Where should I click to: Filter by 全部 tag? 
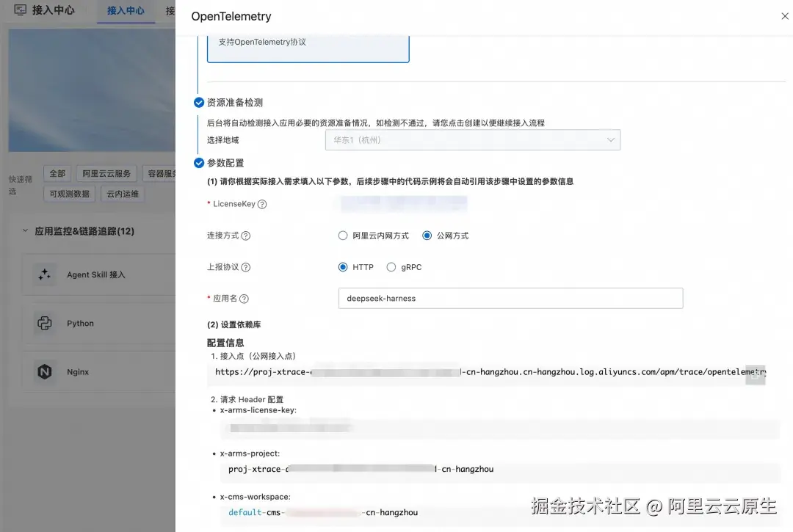coord(57,173)
